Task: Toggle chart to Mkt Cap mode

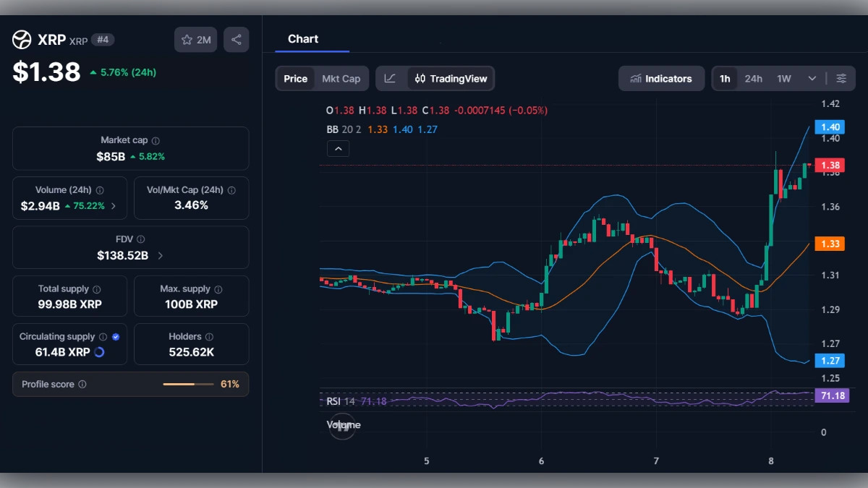Action: click(341, 78)
